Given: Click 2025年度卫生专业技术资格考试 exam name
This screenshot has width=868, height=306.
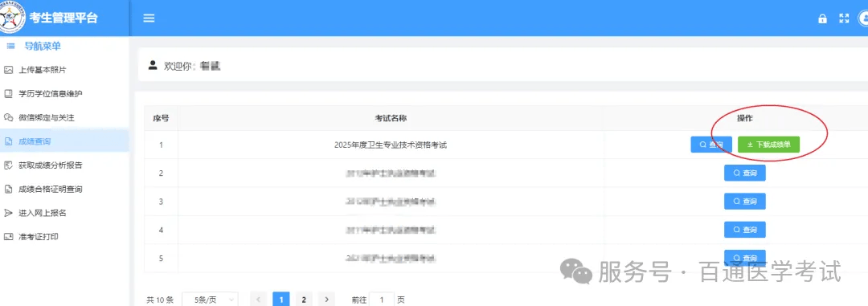Looking at the screenshot, I should [391, 145].
